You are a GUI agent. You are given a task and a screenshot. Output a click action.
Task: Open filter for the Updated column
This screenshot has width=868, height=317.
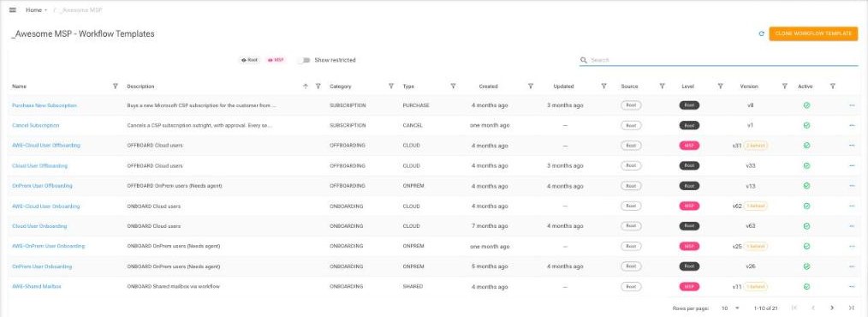pyautogui.click(x=604, y=86)
